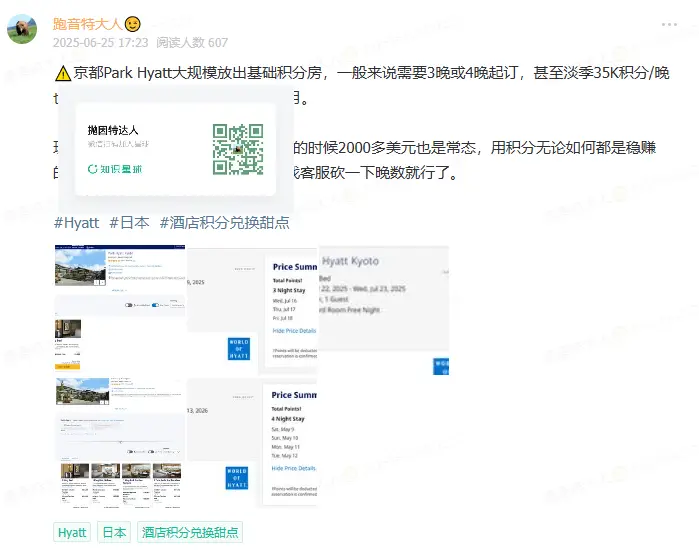699x550 pixels.
Task: Click the 知识星球 logo in the popup card
Action: pyautogui.click(x=115, y=169)
